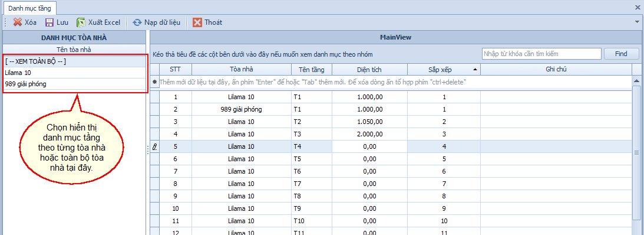Viewport: 644px width, 235px height.
Task: Close the Danh mục tầng tab panel
Action: click(x=638, y=7)
